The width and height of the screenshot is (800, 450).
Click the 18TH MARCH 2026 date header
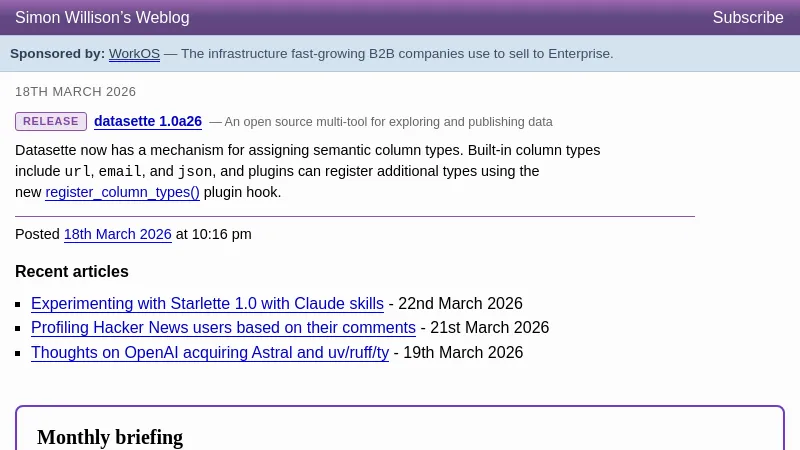[x=75, y=92]
